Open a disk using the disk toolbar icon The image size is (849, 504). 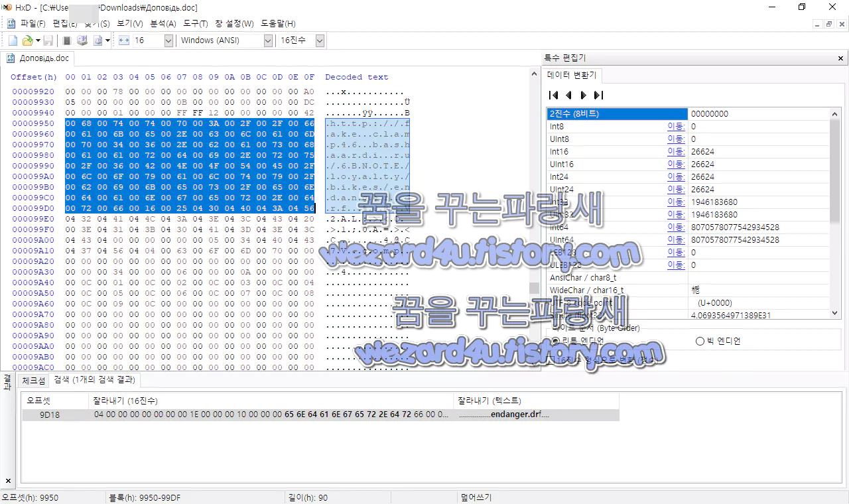82,40
